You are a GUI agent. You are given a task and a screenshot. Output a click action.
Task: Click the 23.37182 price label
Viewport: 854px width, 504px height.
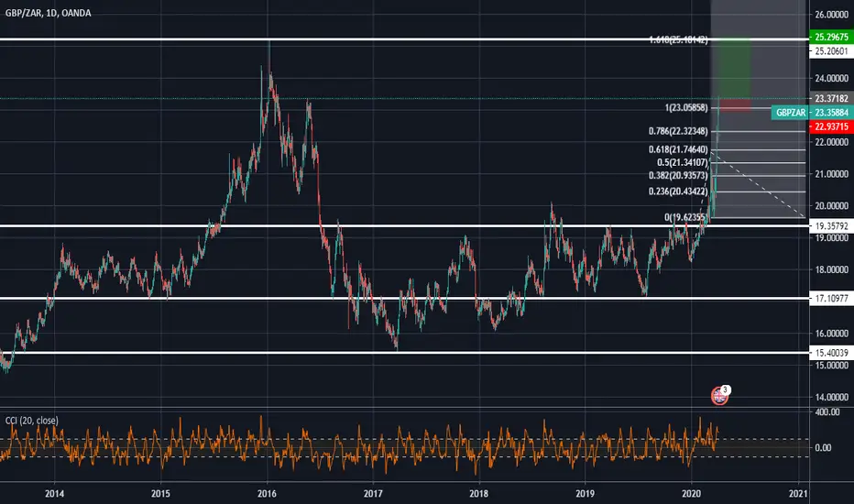click(x=831, y=99)
